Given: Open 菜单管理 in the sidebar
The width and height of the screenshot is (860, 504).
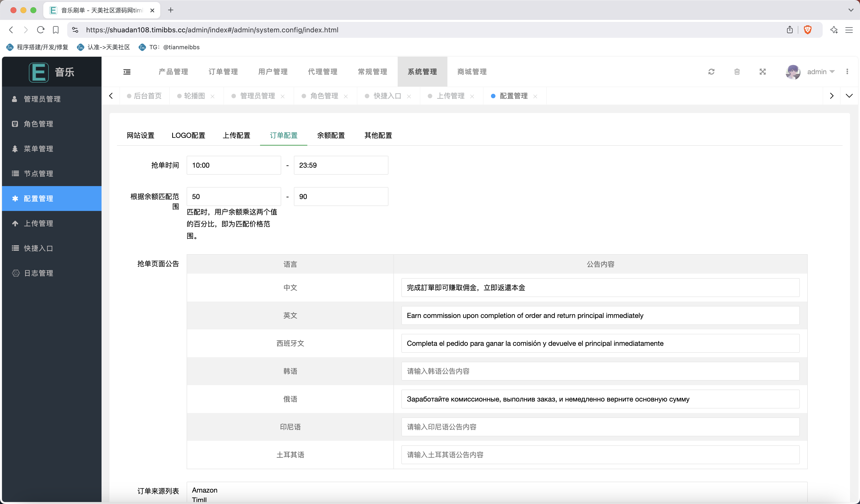Looking at the screenshot, I should click(52, 149).
